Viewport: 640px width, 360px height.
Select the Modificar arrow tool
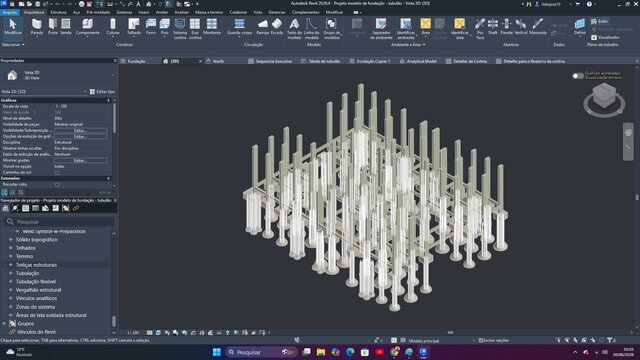(x=13, y=27)
